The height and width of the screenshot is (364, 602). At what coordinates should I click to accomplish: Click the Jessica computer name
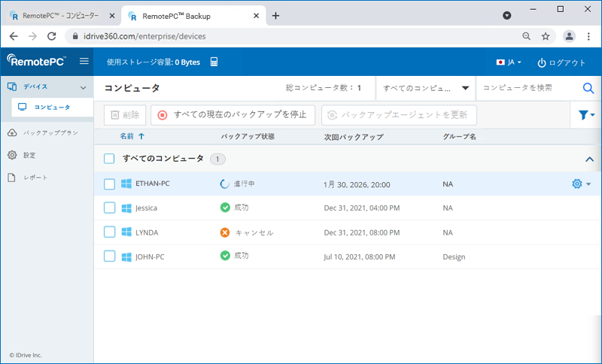point(146,208)
